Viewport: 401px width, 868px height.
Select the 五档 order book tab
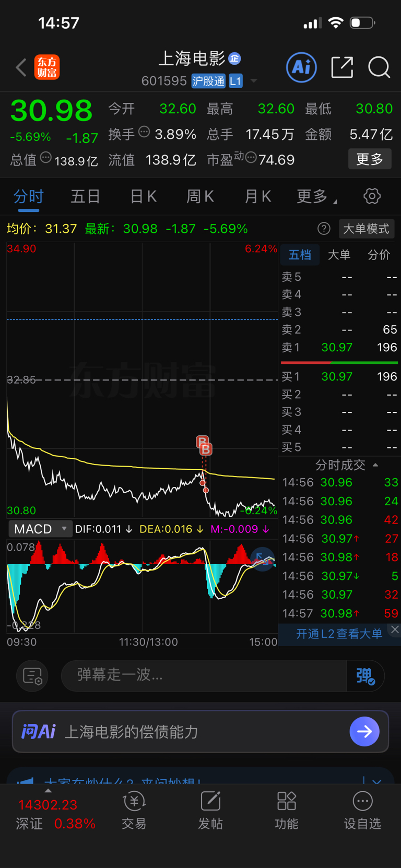pos(300,255)
